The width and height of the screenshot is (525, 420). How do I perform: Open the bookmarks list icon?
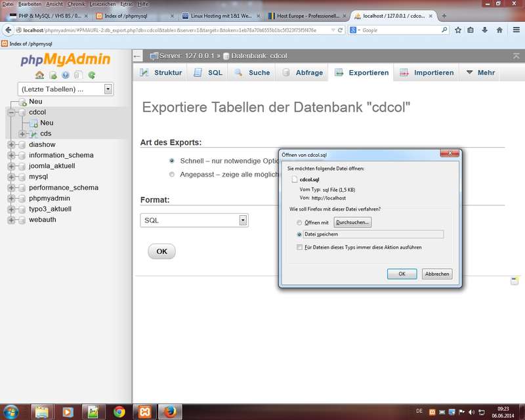click(x=471, y=30)
